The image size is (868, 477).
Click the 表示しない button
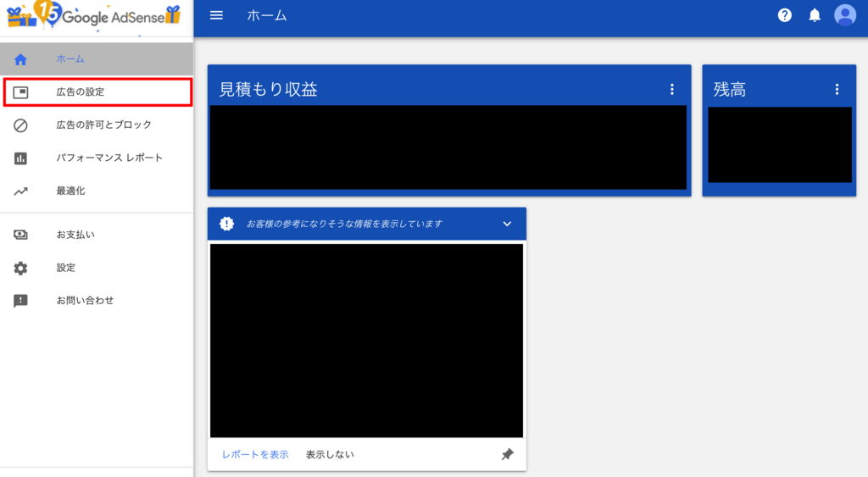(x=330, y=454)
